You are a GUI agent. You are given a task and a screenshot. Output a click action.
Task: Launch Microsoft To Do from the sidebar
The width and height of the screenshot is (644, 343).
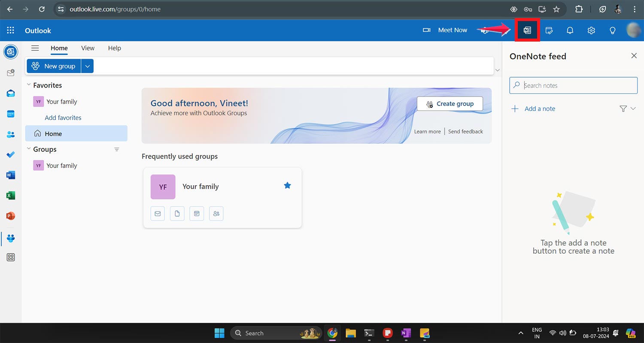coord(10,155)
